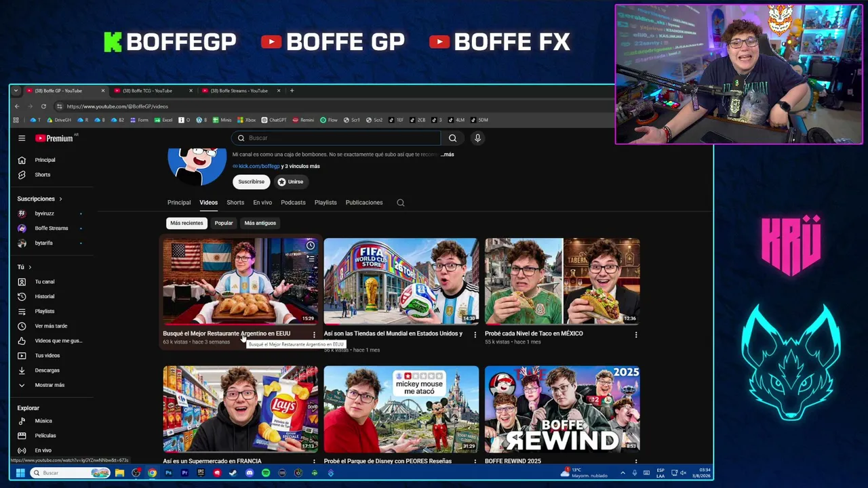868x488 pixels.
Task: Switch to Boffe Streams browser tab
Action: pyautogui.click(x=239, y=91)
